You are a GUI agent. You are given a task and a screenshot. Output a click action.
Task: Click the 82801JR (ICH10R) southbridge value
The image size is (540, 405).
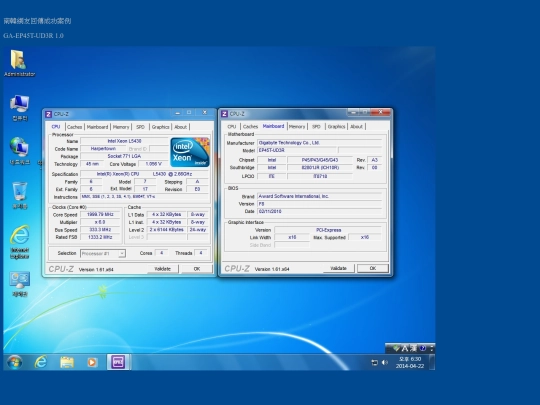coord(320,168)
